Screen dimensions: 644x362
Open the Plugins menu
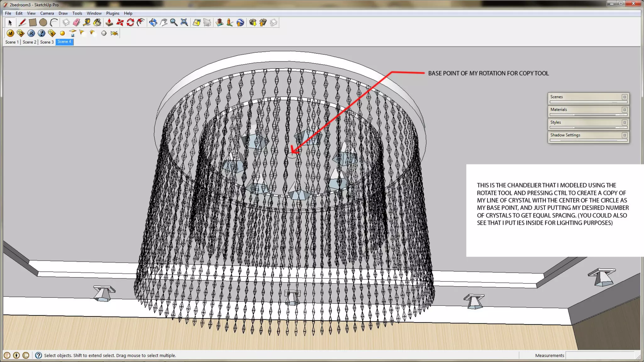click(x=113, y=13)
